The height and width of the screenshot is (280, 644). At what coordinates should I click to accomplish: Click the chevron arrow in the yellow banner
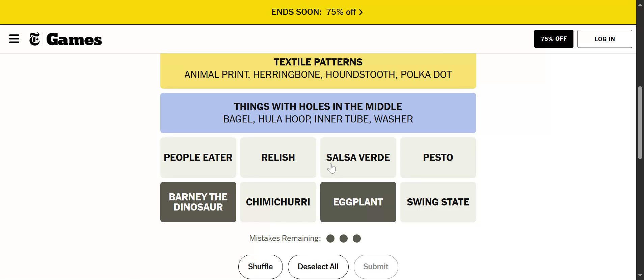(361, 12)
